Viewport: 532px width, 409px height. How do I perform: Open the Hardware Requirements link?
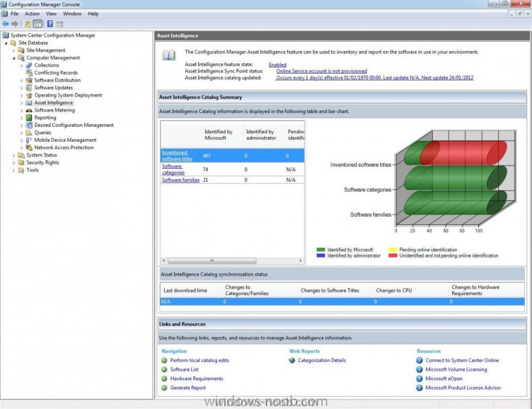(x=197, y=379)
